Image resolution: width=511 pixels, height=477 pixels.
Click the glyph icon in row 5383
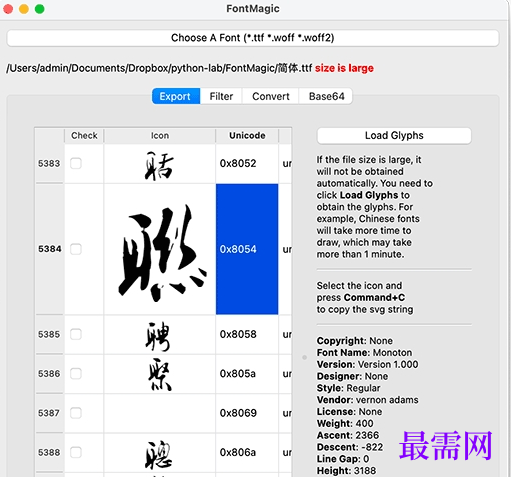159,166
